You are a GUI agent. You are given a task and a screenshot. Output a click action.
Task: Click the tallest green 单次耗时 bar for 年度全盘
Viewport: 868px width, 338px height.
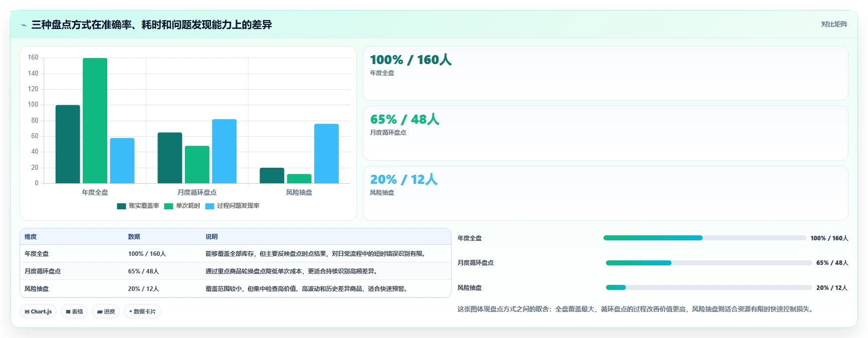(x=95, y=121)
